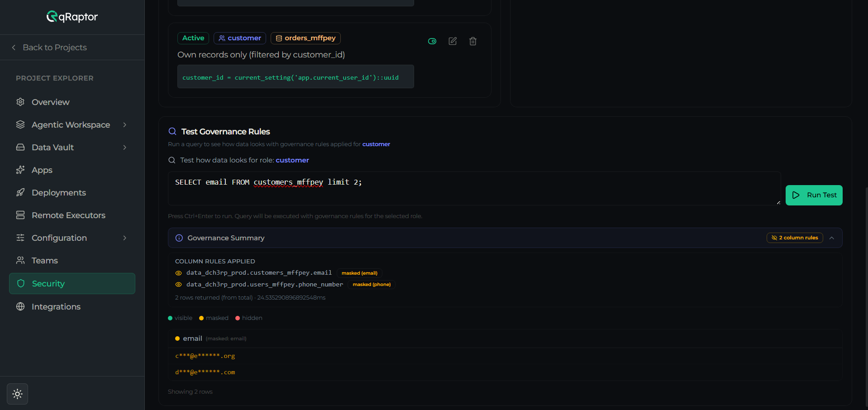Click the green visible legend dot
The width and height of the screenshot is (868, 410).
[170, 318]
